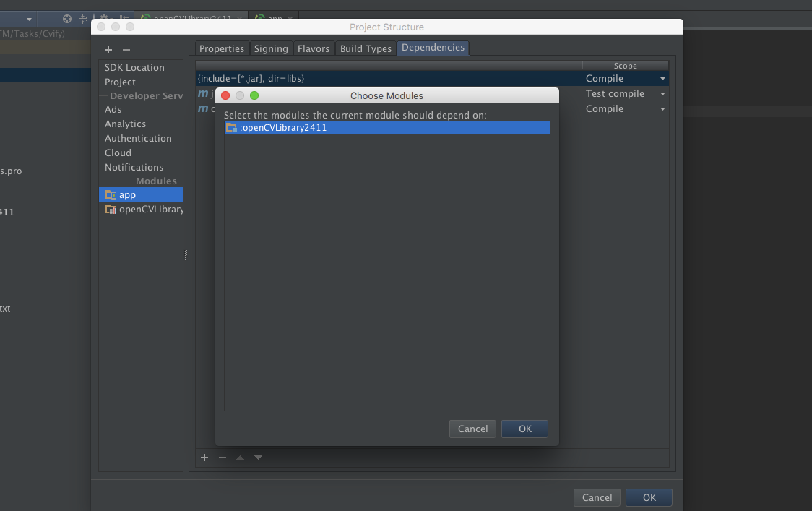Click the plus icon to add a module
This screenshot has height=511, width=812.
[x=108, y=49]
